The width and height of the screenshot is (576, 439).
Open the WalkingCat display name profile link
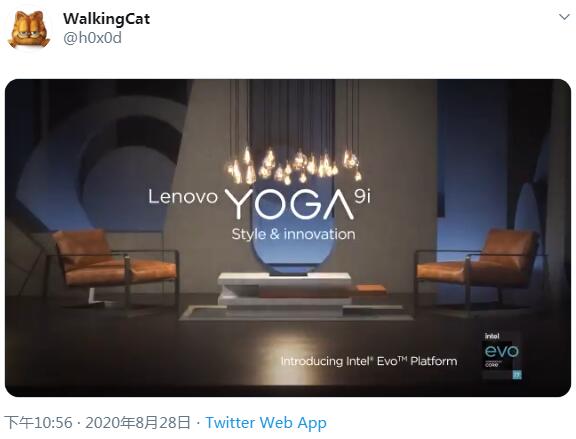pos(107,18)
